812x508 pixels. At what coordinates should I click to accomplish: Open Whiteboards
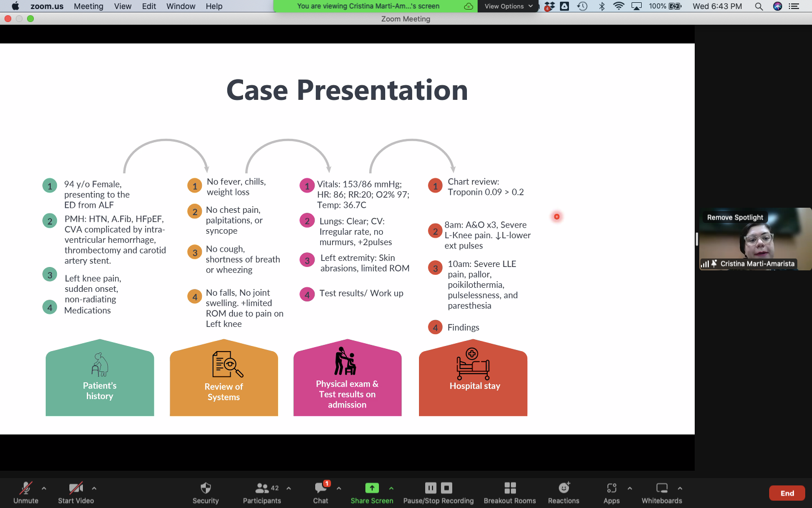pyautogui.click(x=662, y=492)
